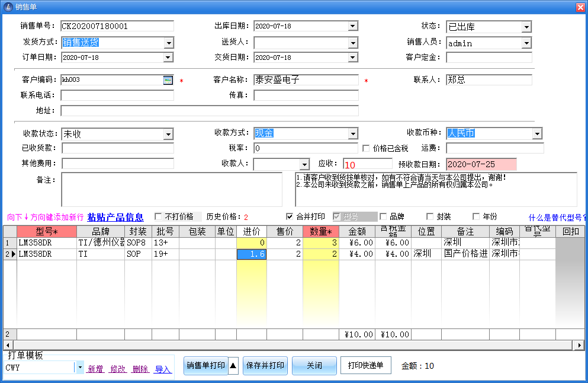Click the 导入 template link
The width and height of the screenshot is (588, 383).
[163, 369]
